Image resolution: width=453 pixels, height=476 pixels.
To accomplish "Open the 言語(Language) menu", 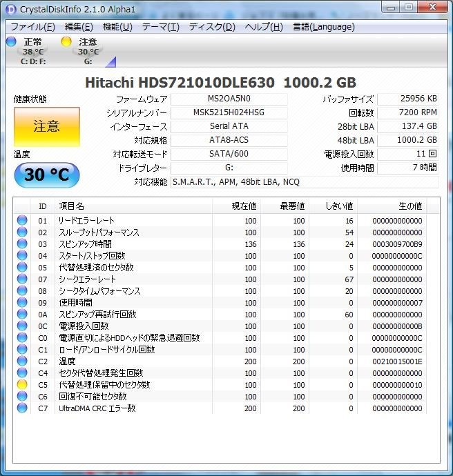I will click(x=324, y=27).
